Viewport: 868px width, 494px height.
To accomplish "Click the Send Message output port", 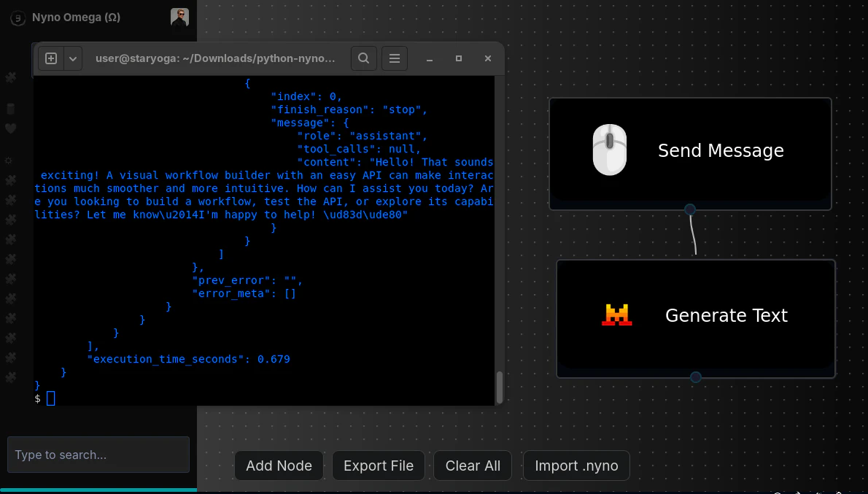I will tap(690, 209).
